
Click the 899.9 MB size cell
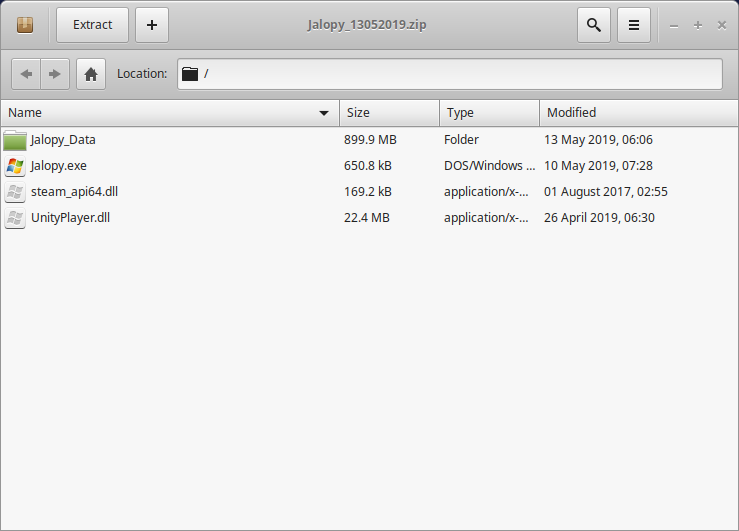click(370, 140)
